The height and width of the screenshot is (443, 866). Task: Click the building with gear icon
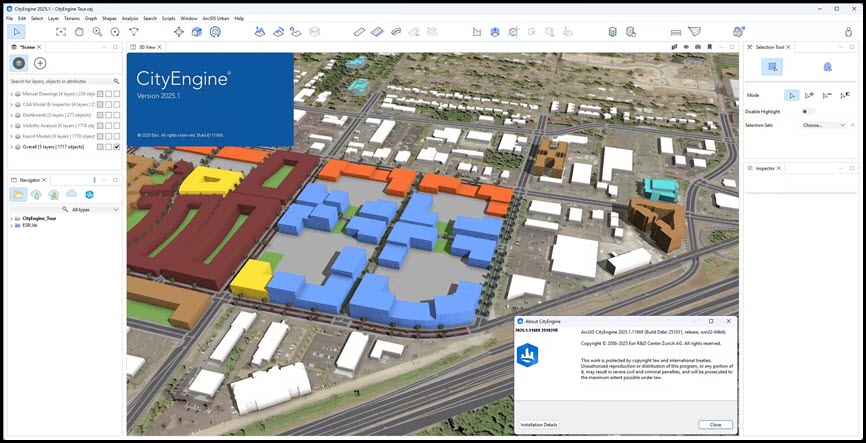(x=631, y=32)
